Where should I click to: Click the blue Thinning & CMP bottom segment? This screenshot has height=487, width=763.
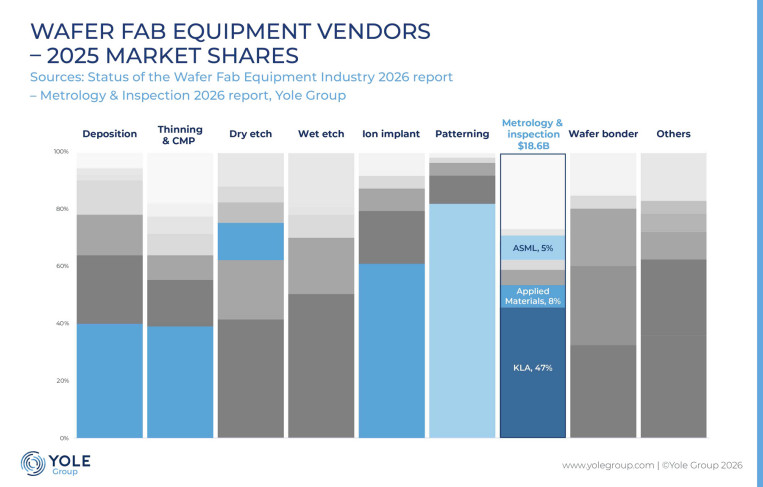pos(180,382)
